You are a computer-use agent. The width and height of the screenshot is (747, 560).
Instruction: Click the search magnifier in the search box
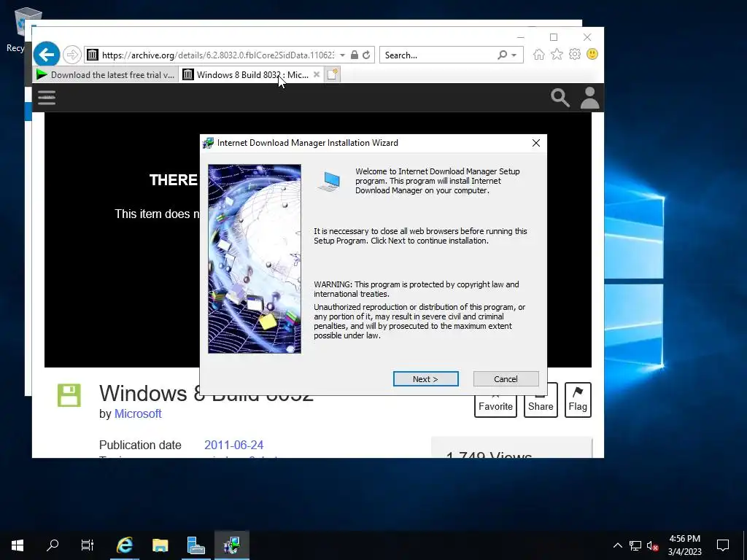[x=502, y=55]
